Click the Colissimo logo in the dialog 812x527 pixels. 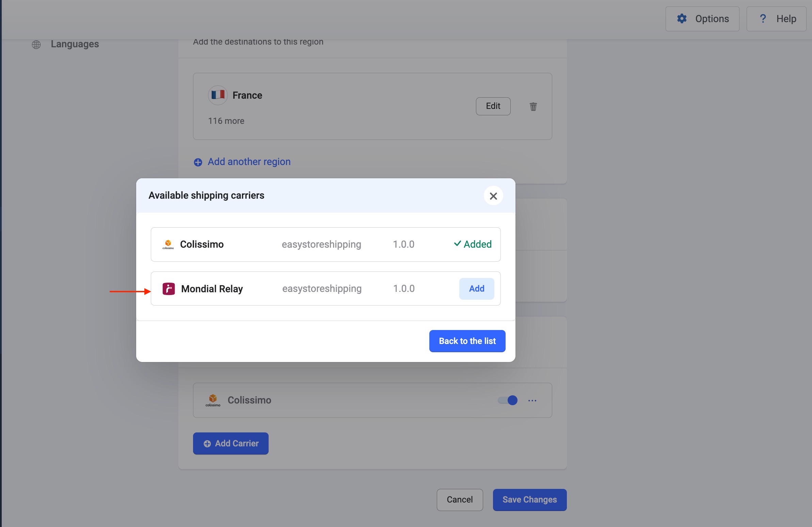click(168, 244)
